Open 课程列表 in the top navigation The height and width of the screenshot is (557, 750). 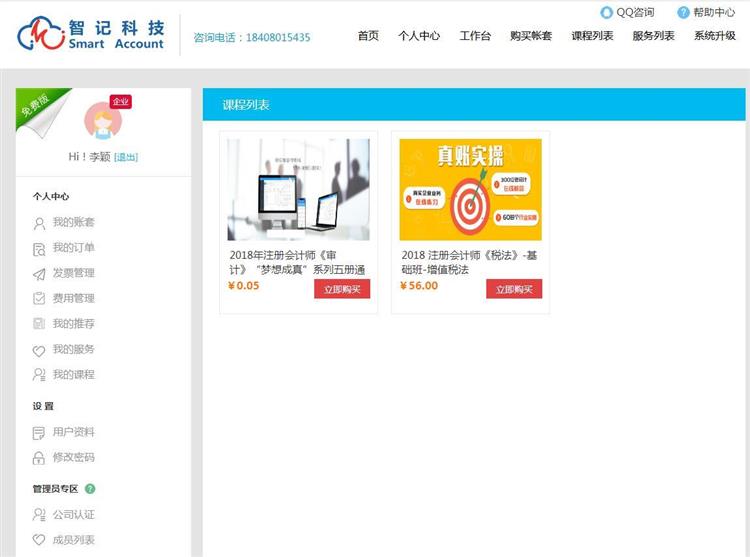tap(592, 36)
